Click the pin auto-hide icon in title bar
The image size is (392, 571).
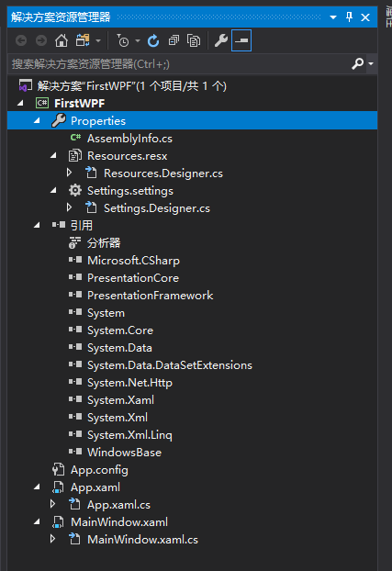[x=349, y=17]
